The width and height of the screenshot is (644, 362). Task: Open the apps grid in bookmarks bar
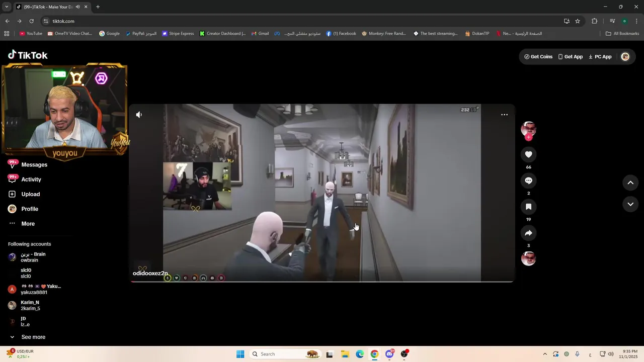tap(7, 34)
